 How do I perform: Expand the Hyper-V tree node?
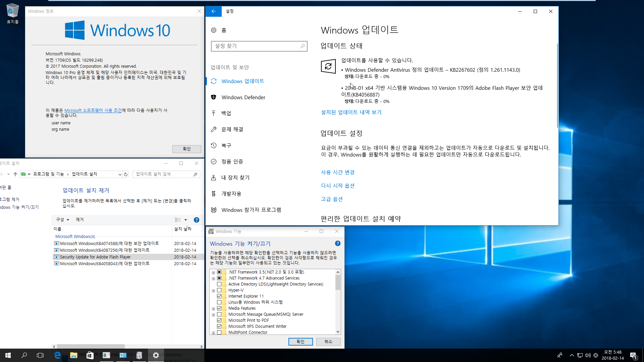pos(213,291)
